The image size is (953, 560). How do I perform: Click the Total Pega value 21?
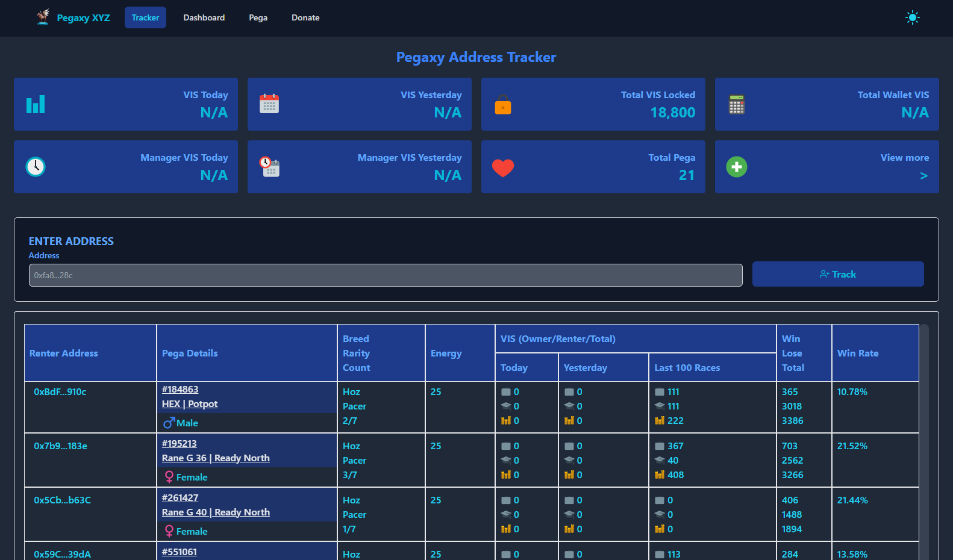pos(687,175)
